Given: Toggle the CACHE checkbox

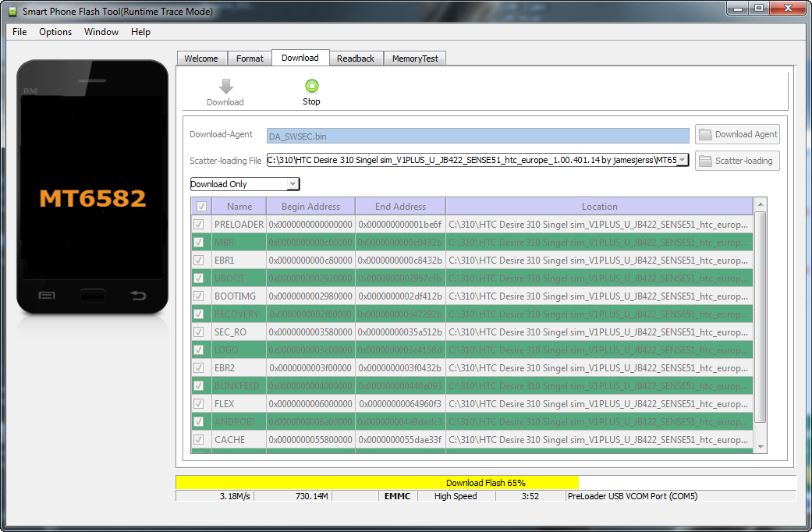Looking at the screenshot, I should coord(198,439).
